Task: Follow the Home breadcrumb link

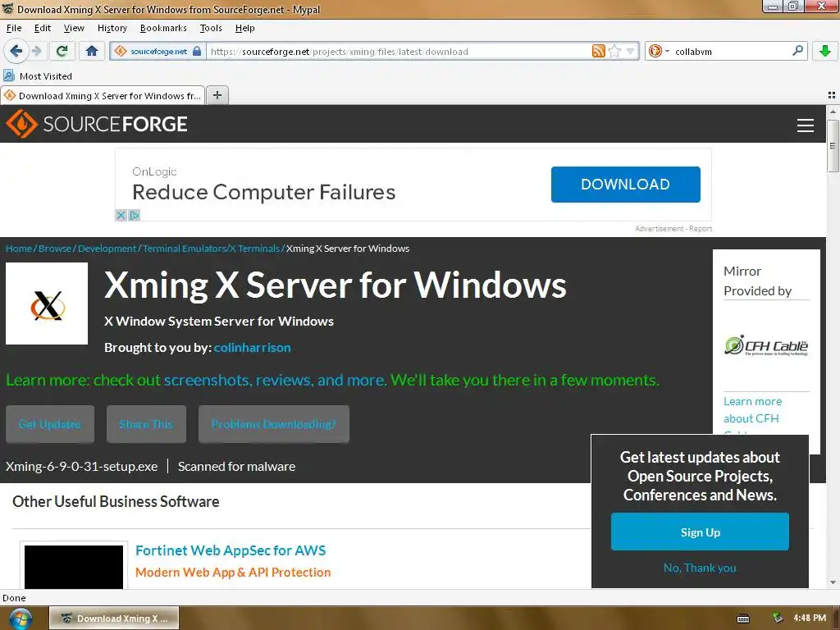Action: (x=19, y=249)
